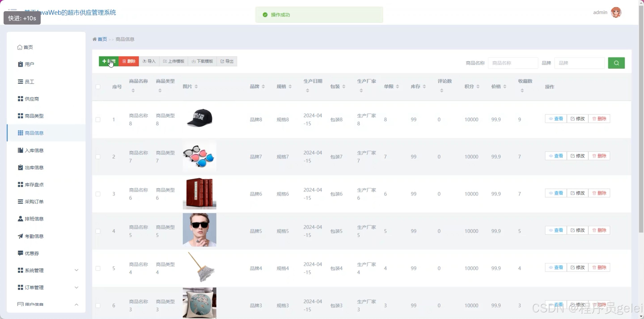Click the 导出 export toolbar button
Image resolution: width=644 pixels, height=319 pixels.
[x=227, y=61]
